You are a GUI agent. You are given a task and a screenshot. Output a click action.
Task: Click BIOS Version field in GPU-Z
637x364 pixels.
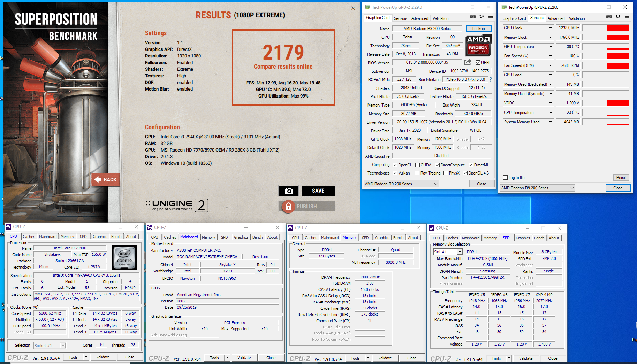click(x=427, y=62)
